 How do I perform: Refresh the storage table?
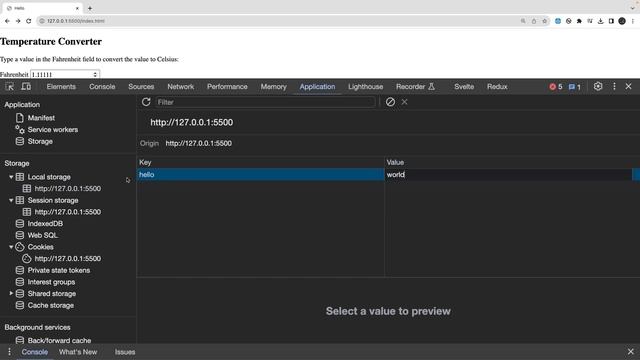(146, 102)
